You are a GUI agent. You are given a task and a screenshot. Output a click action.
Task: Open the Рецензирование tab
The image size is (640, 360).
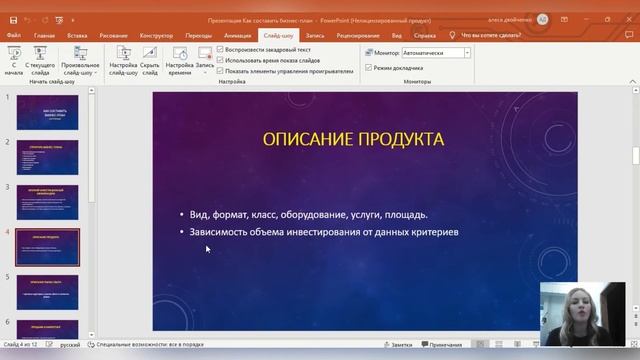click(x=358, y=36)
